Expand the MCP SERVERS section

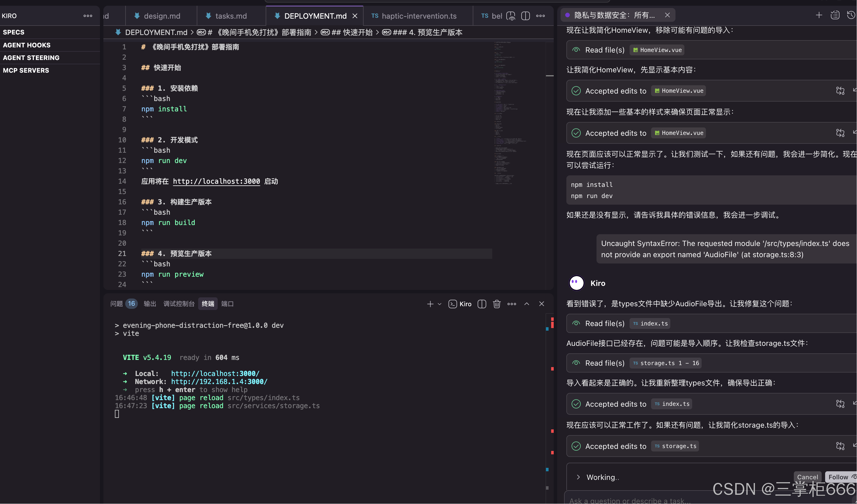pos(26,70)
